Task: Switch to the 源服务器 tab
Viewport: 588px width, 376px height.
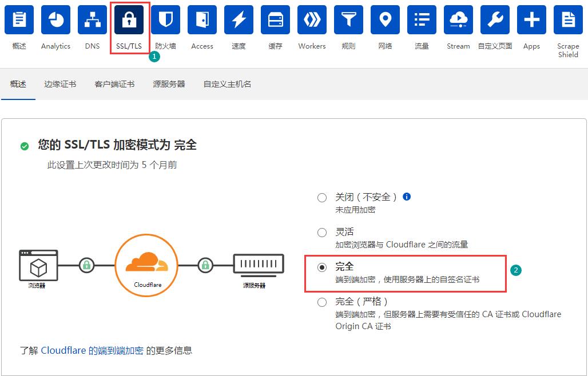Action: [x=169, y=84]
